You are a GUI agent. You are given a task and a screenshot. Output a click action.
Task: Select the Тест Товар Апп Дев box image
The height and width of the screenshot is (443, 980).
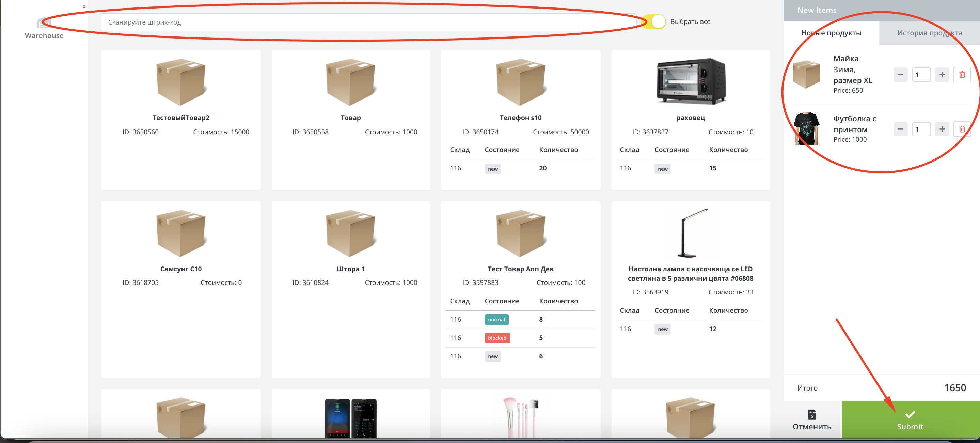521,233
